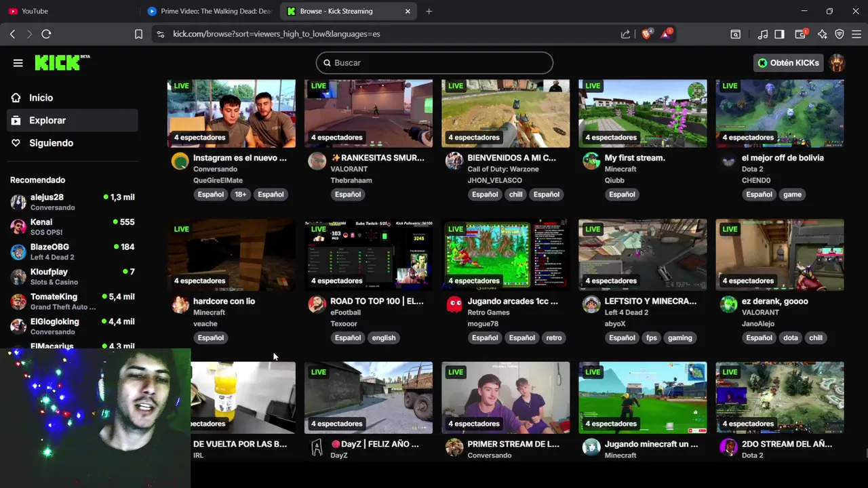Click the browser back arrow
The width and height of the screenshot is (868, 488).
(12, 34)
